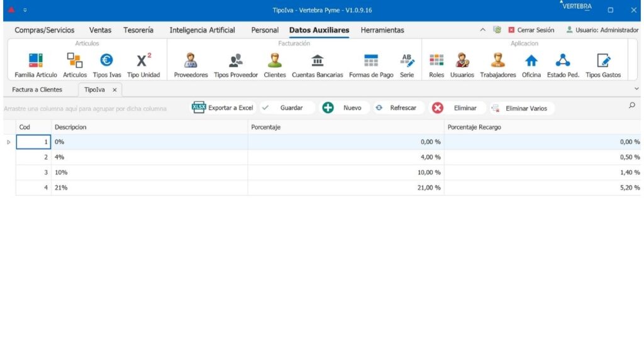
Task: Click the Porcentaje column header
Action: point(346,127)
